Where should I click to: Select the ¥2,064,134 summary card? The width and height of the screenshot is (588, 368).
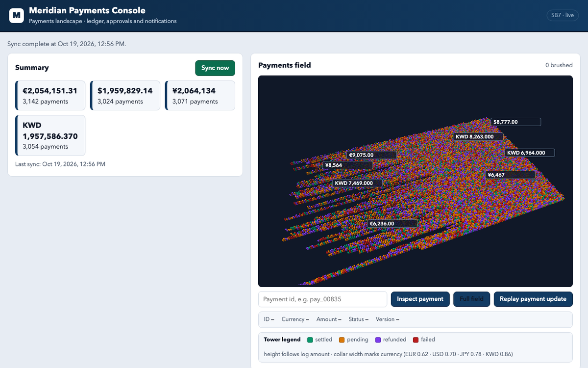tap(200, 95)
